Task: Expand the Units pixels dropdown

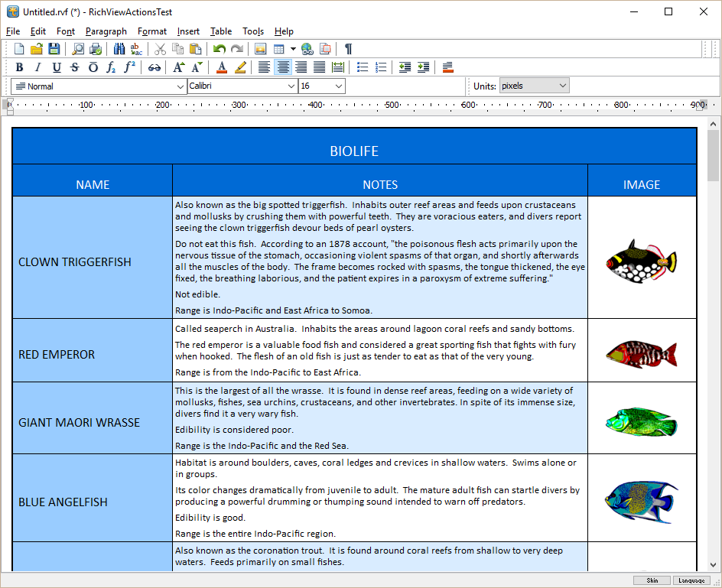Action: [x=563, y=86]
